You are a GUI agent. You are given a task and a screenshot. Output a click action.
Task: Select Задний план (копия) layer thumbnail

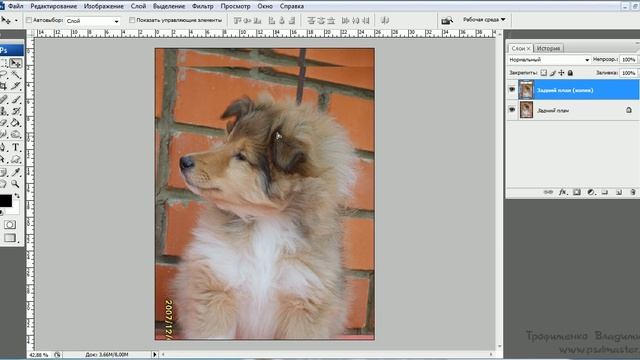[526, 90]
